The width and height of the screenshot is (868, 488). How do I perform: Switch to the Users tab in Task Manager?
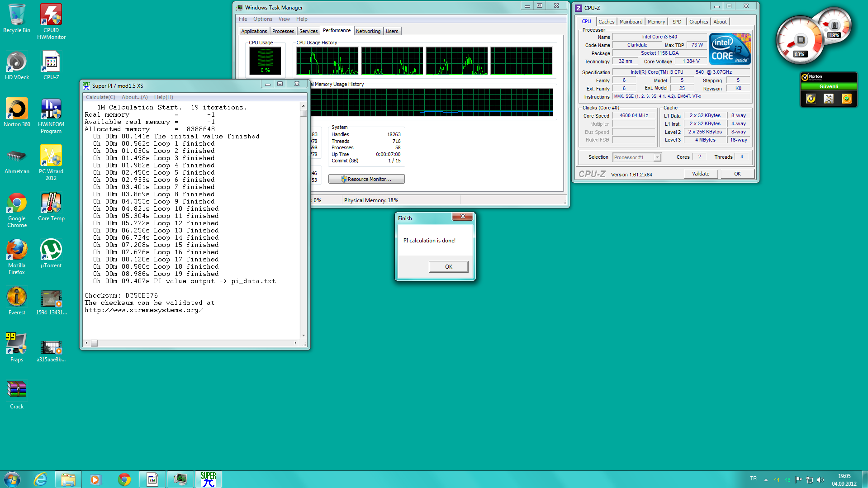(392, 31)
